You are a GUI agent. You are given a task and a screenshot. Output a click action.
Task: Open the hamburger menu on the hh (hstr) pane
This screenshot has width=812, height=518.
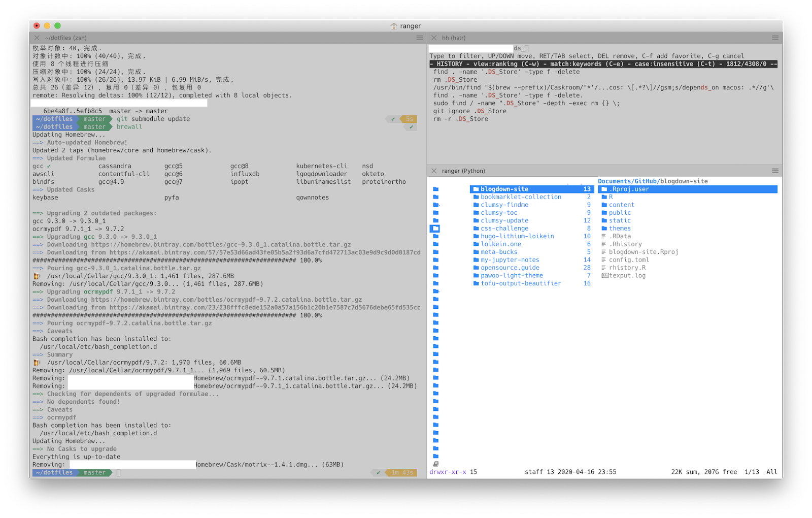tap(775, 38)
